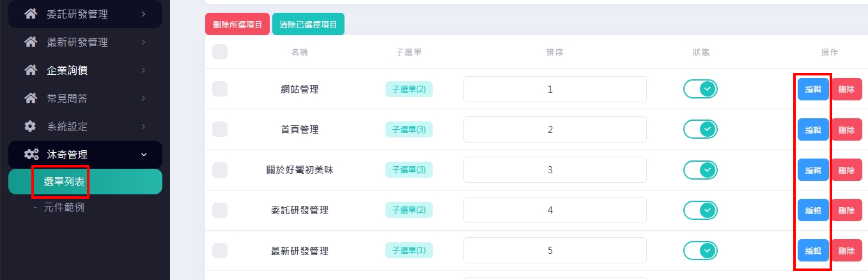Click the home icon beside 最新研發管理
Image resolution: width=868 pixels, height=280 pixels.
(x=30, y=42)
